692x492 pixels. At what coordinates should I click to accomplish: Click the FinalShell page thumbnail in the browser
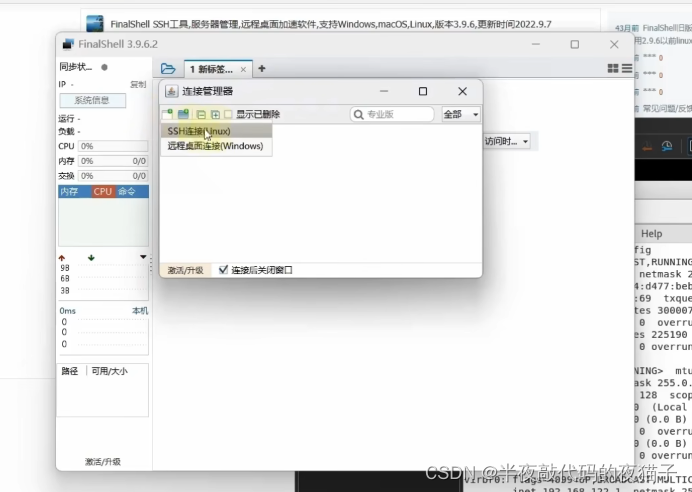(94, 23)
